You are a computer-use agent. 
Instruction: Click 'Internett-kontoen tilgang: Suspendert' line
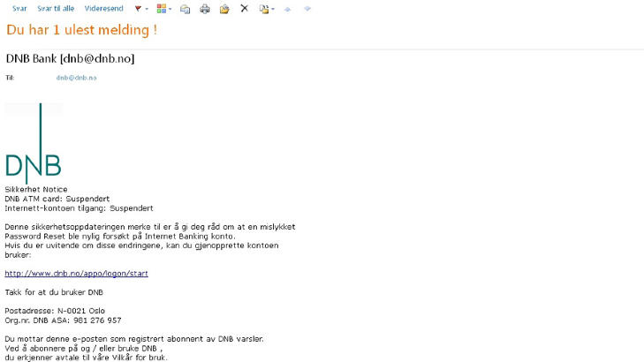tap(79, 208)
